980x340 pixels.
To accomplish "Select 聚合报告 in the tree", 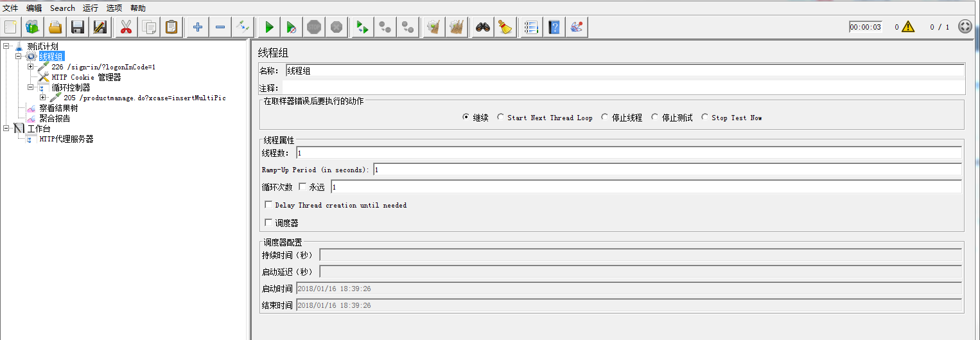I will click(55, 118).
